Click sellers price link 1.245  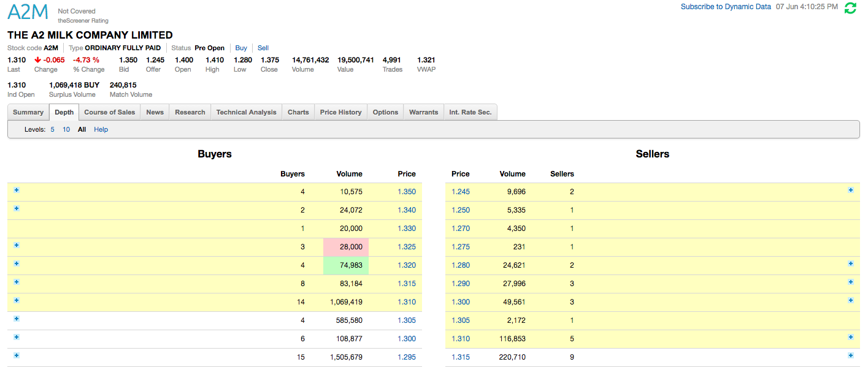click(x=461, y=192)
